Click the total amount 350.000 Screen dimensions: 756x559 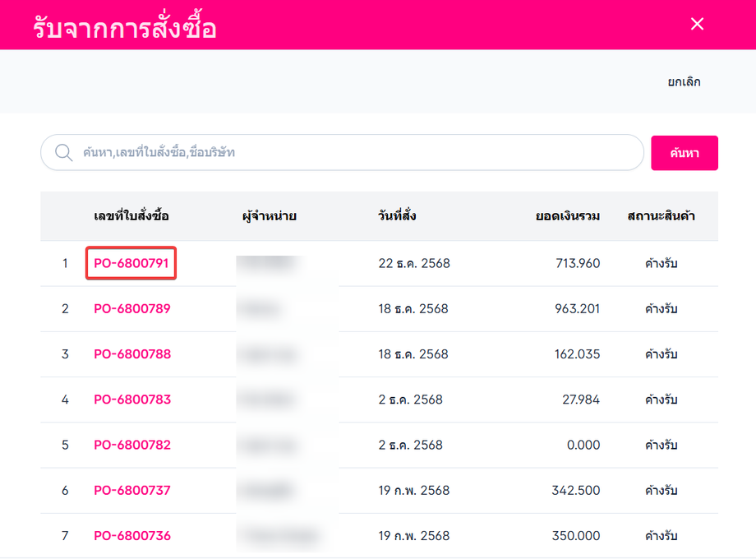point(576,535)
